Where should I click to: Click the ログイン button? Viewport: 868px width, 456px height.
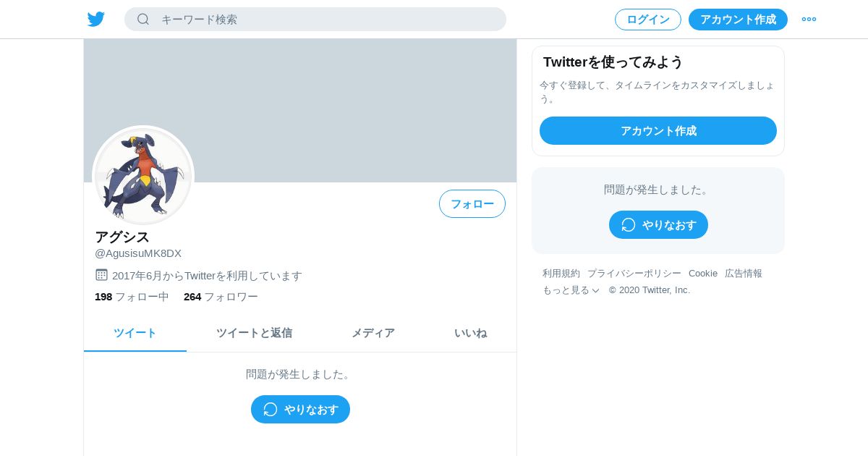click(648, 20)
